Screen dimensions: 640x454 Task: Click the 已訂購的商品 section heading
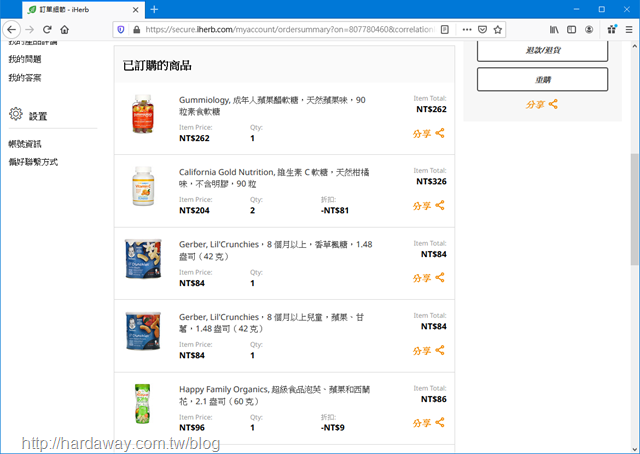click(x=157, y=65)
